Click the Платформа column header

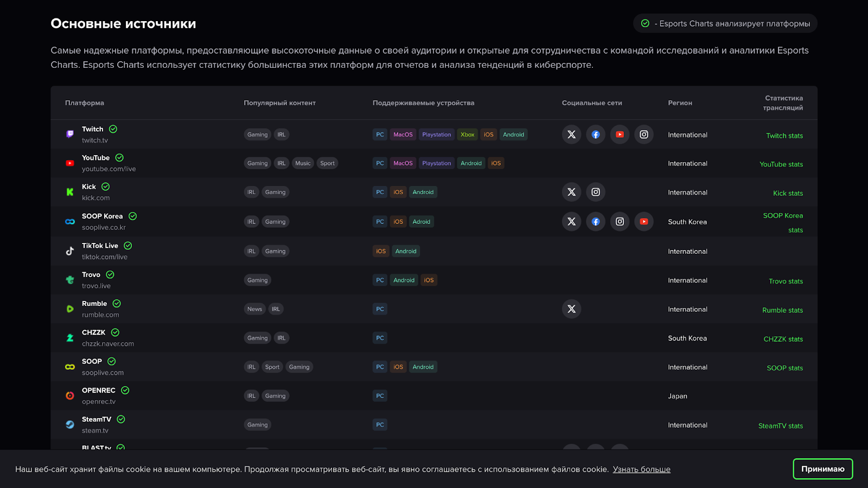click(85, 103)
